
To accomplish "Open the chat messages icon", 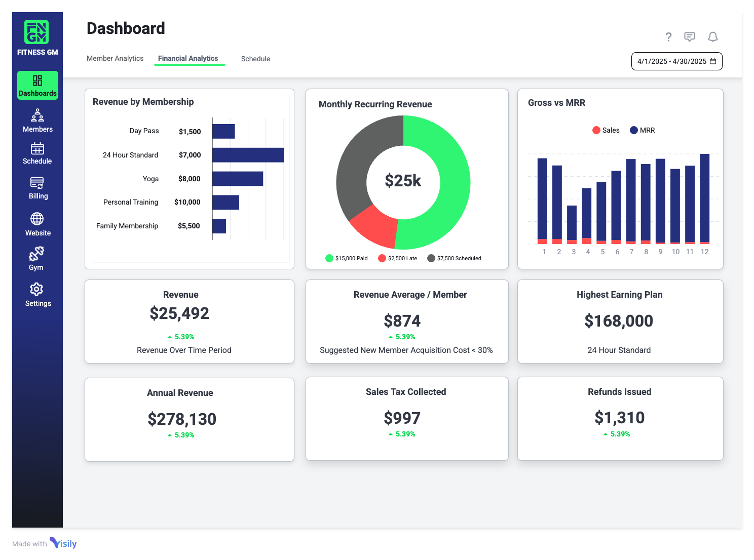I will coord(689,37).
